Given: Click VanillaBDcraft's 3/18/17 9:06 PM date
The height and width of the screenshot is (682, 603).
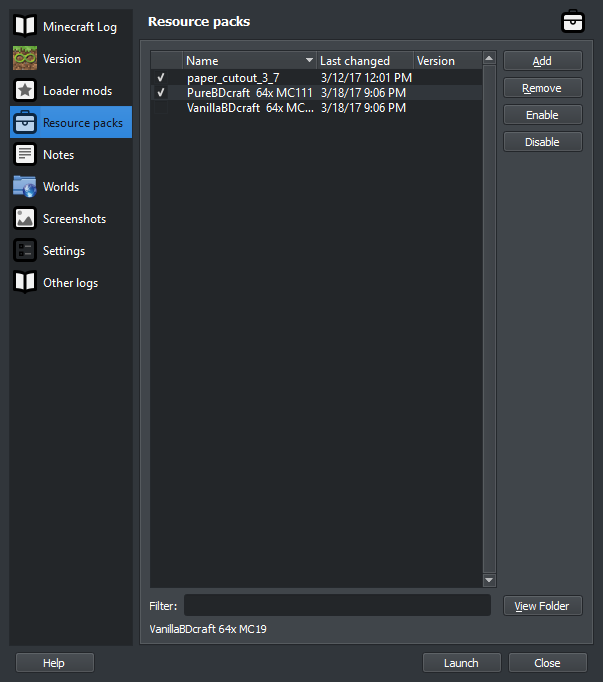Looking at the screenshot, I should pyautogui.click(x=363, y=108).
